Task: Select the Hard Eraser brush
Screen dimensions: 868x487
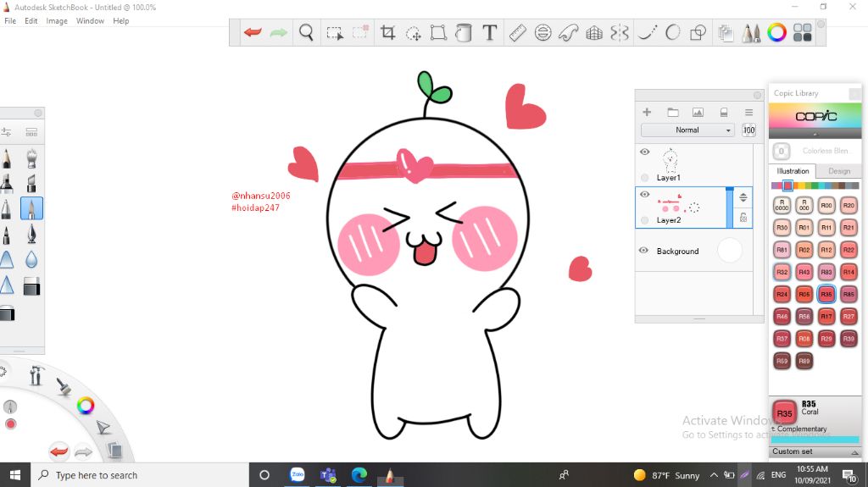Action: click(x=31, y=286)
